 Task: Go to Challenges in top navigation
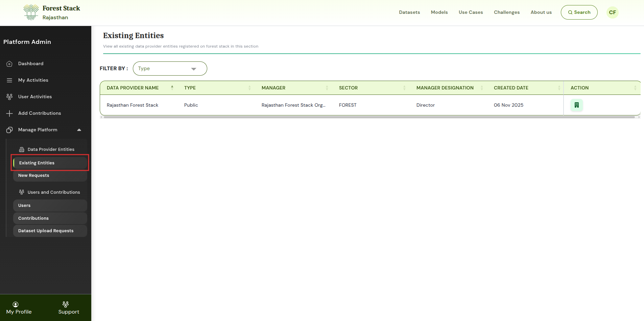506,12
